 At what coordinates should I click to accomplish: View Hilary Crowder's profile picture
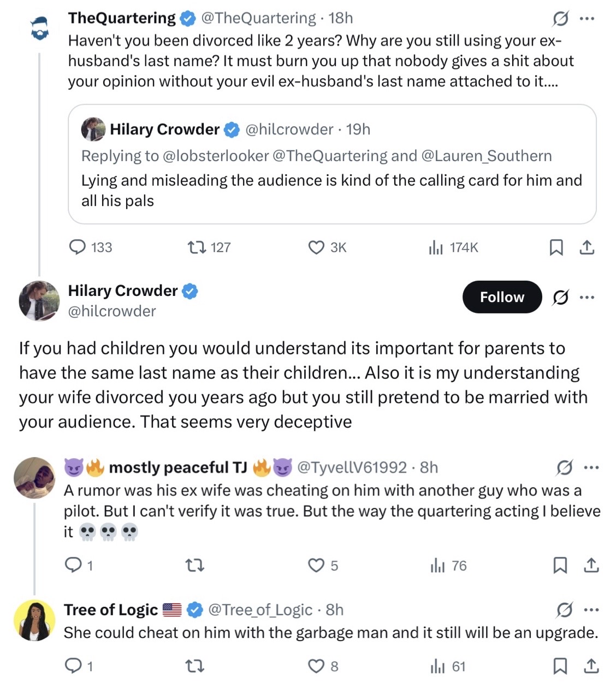[x=39, y=300]
